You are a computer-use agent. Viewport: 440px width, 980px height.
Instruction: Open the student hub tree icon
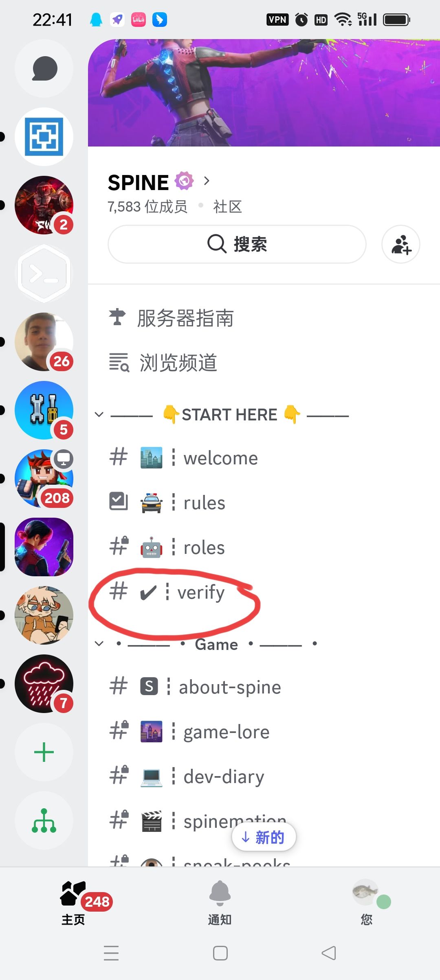coord(44,820)
